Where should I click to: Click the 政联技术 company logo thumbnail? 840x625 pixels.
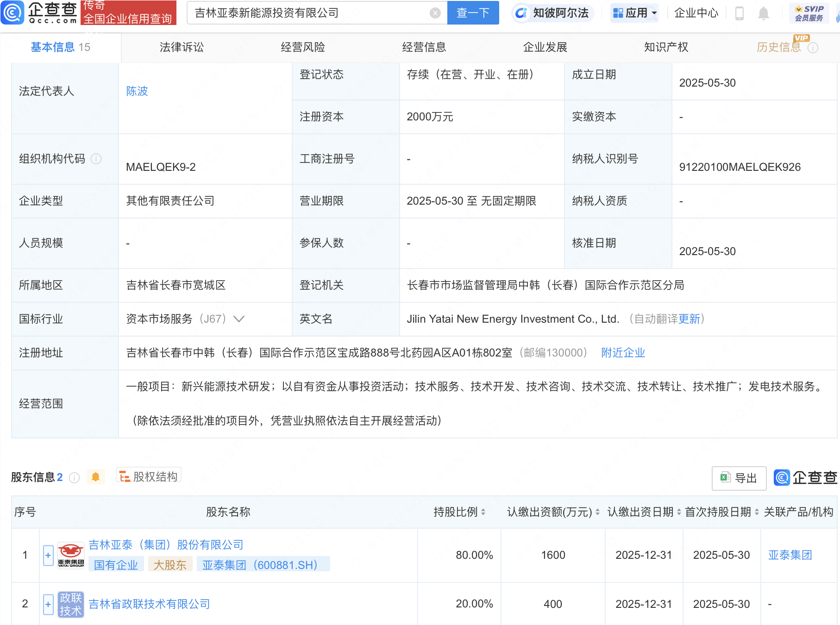71,604
